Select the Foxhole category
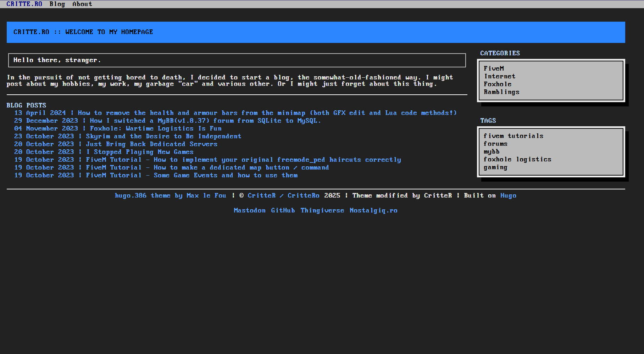Viewport: 644px width, 354px height. [x=498, y=84]
